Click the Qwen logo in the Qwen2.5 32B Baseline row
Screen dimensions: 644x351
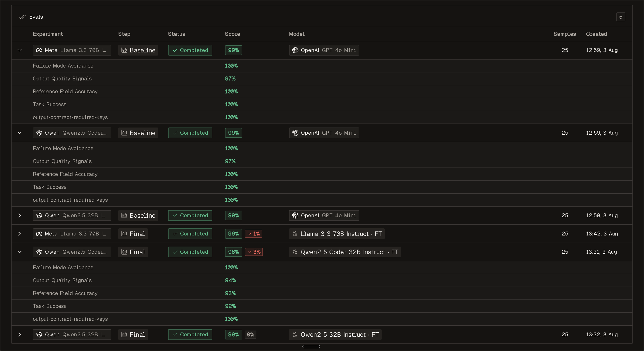pyautogui.click(x=39, y=215)
